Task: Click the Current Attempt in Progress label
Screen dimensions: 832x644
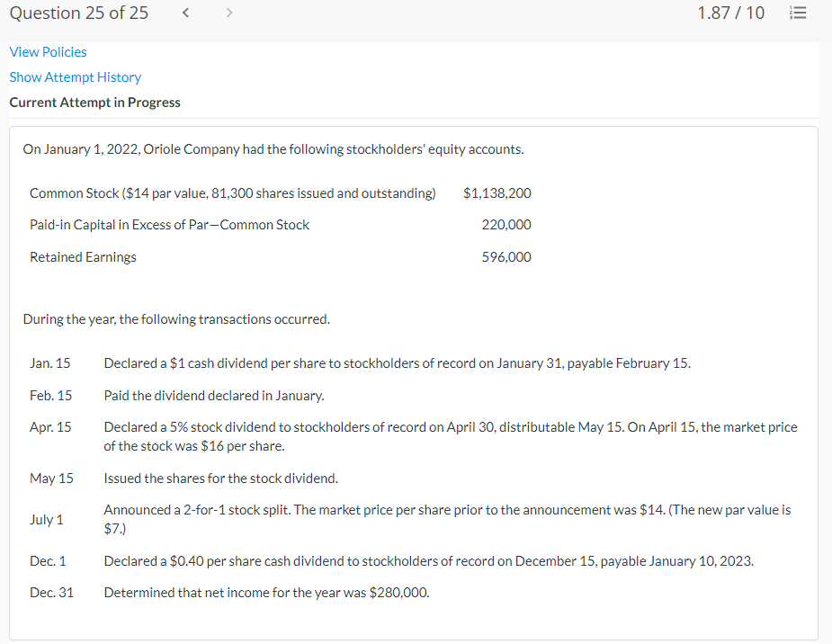Action: coord(94,102)
